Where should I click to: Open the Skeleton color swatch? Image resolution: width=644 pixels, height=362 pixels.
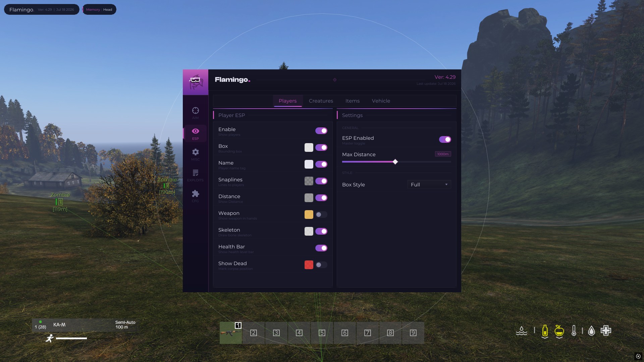[x=309, y=231]
